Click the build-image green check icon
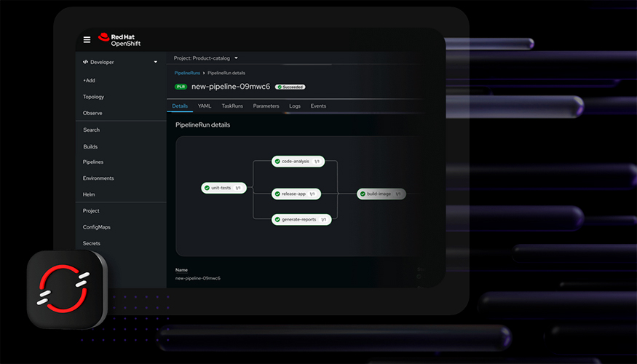The image size is (637, 364). (363, 194)
